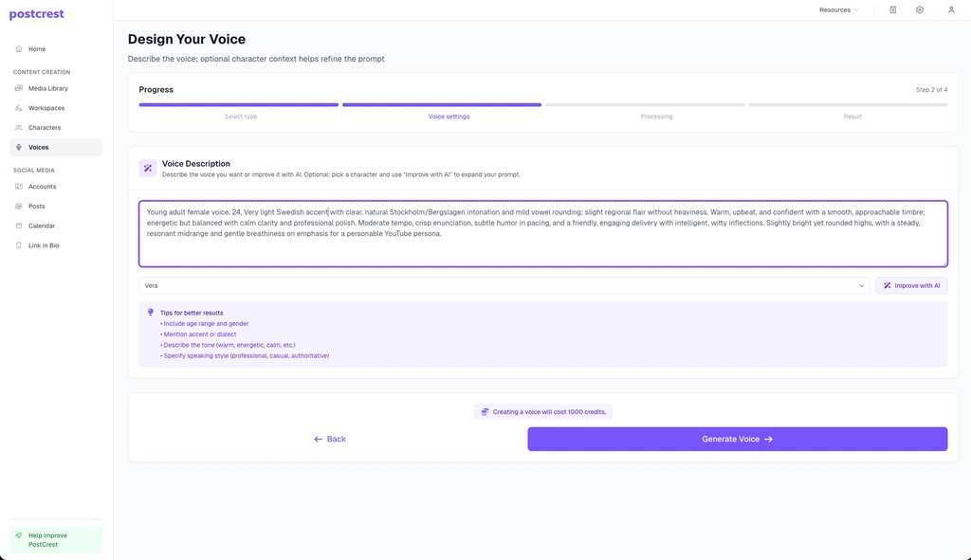The image size is (971, 560).
Task: Click the Generate Voice button
Action: [x=737, y=439]
